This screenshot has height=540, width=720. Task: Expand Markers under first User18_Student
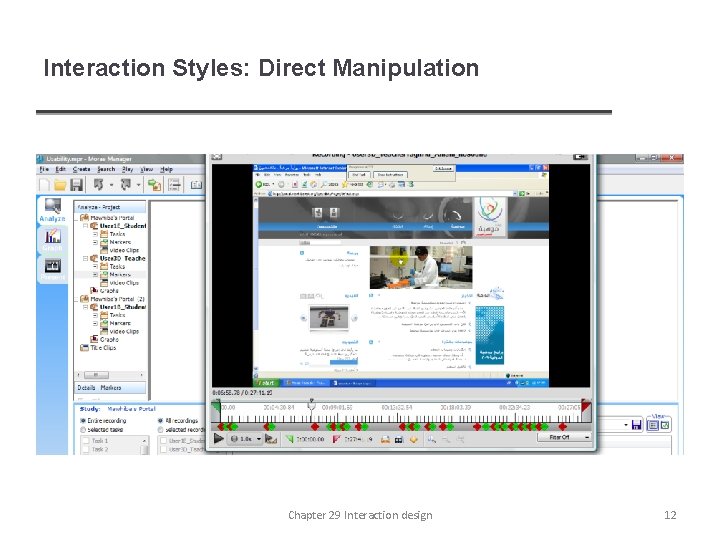click(95, 242)
